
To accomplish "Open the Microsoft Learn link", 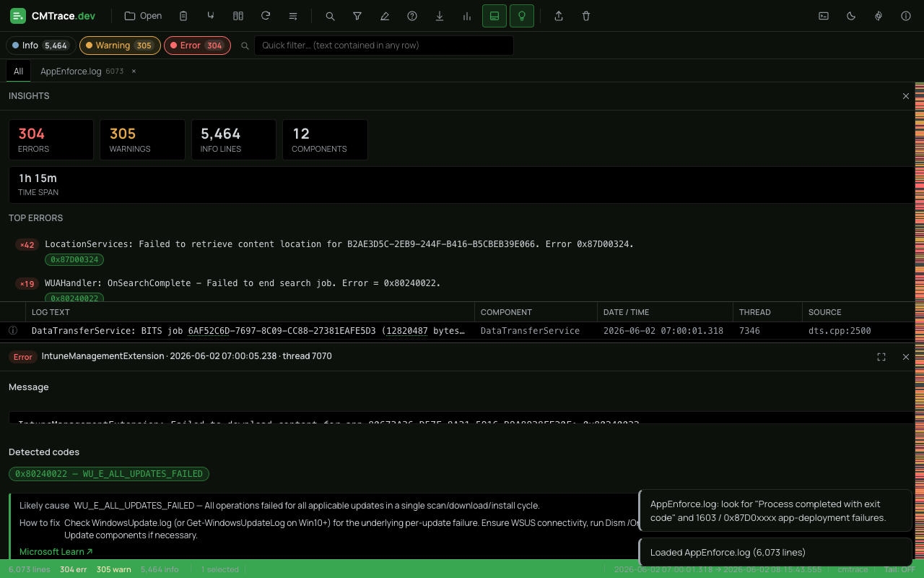I will (x=56, y=552).
